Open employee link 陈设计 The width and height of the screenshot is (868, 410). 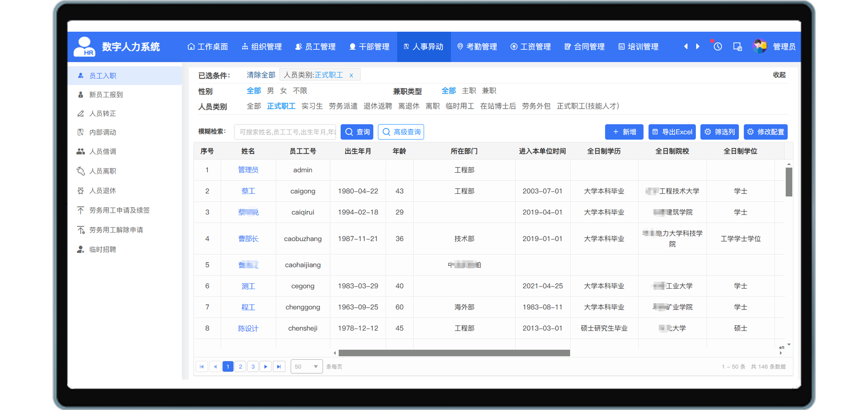pyautogui.click(x=248, y=329)
